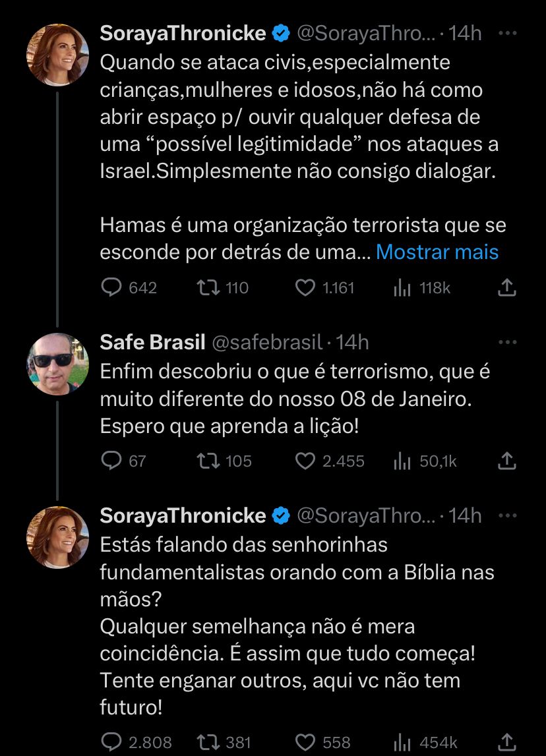This screenshot has height=756, width=546.
Task: Open SorayaThronicke's avatar on first tweet
Action: (x=57, y=55)
